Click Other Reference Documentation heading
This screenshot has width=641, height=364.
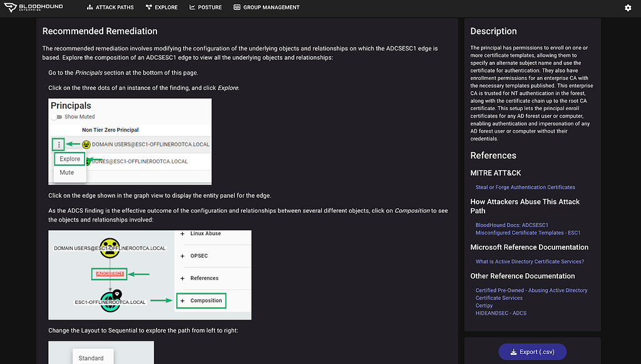(523, 276)
